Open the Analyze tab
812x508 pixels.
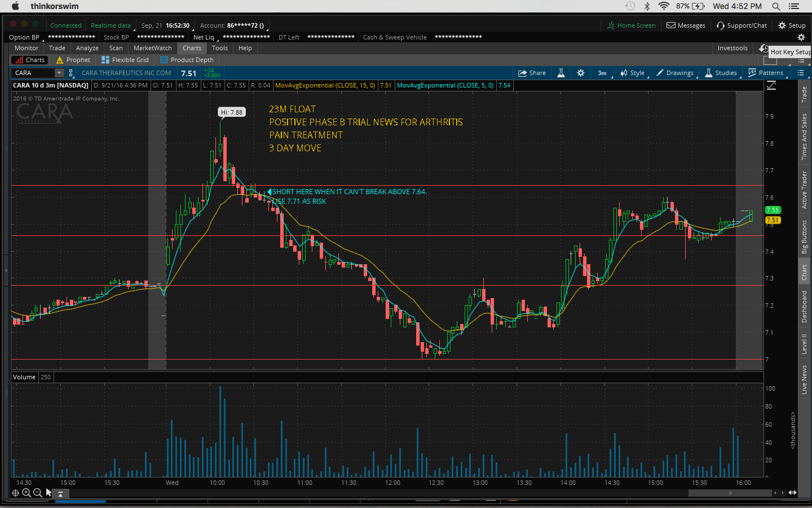(x=87, y=48)
